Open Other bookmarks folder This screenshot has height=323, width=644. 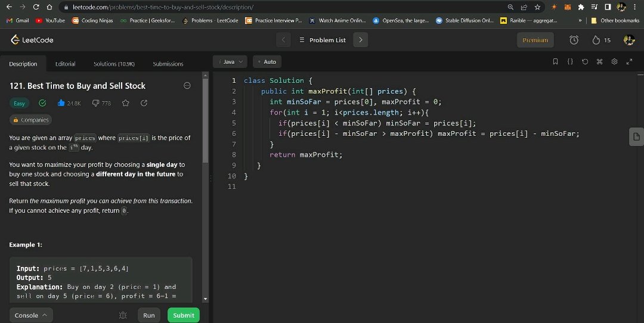615,20
